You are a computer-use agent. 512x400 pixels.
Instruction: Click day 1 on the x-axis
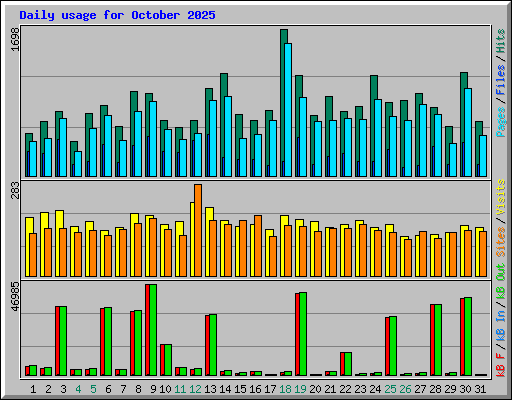tap(33, 389)
